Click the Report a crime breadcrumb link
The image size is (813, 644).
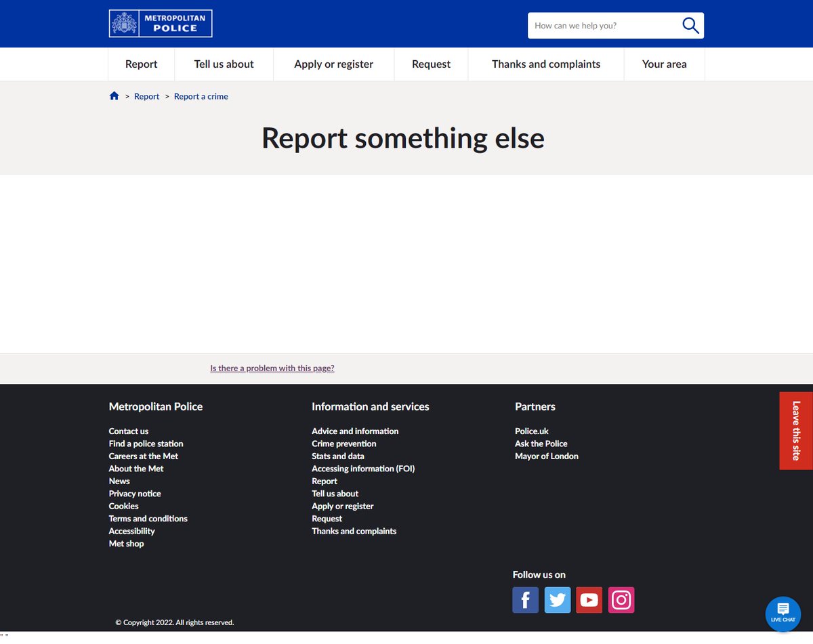pos(201,97)
